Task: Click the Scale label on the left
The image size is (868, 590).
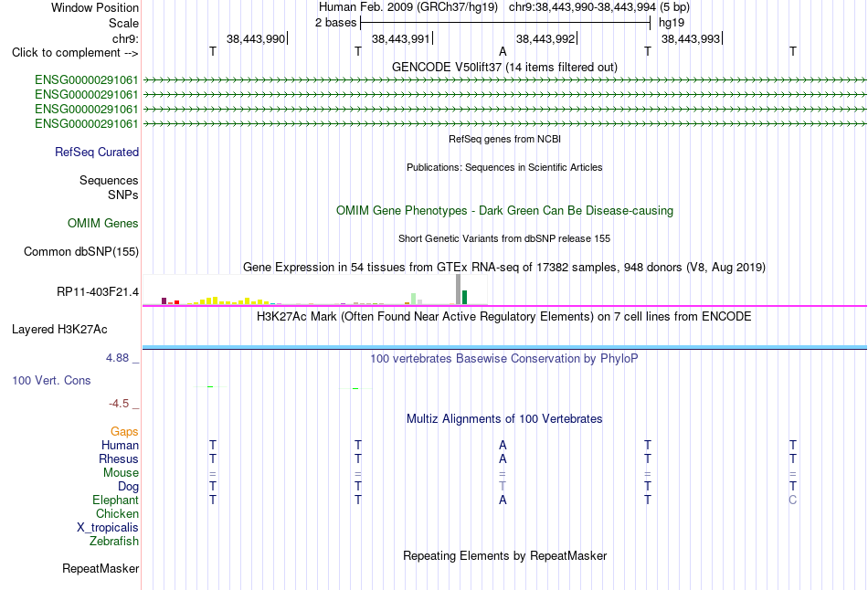Action: 123,23
